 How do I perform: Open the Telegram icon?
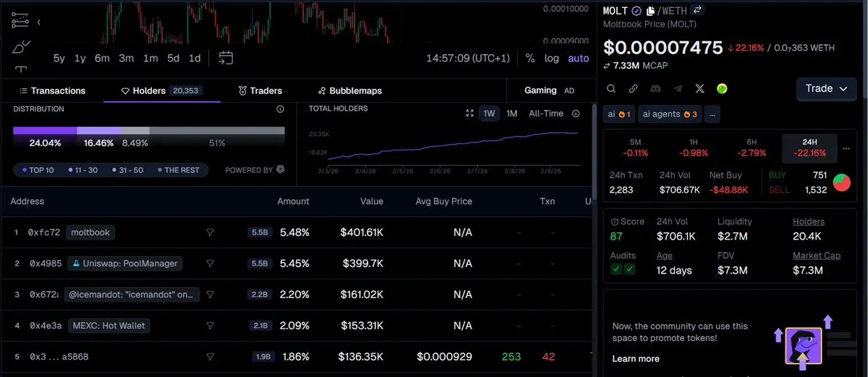point(678,88)
